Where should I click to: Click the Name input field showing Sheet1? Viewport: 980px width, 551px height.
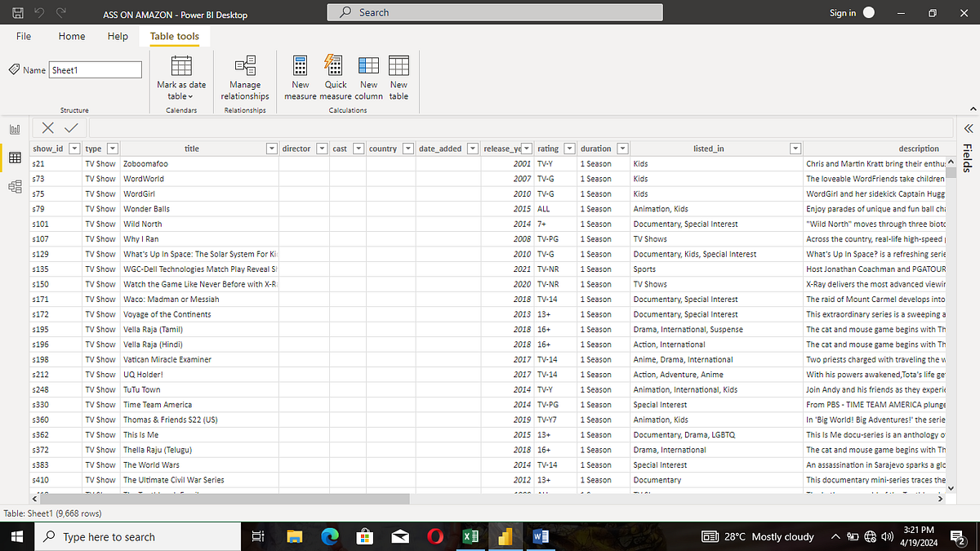(95, 69)
